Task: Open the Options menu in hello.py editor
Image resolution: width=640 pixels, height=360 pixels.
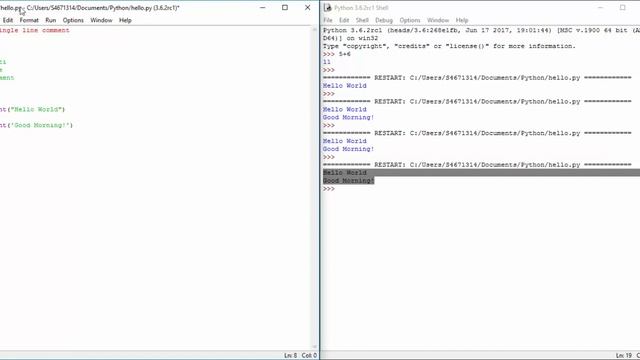Action: (x=73, y=20)
